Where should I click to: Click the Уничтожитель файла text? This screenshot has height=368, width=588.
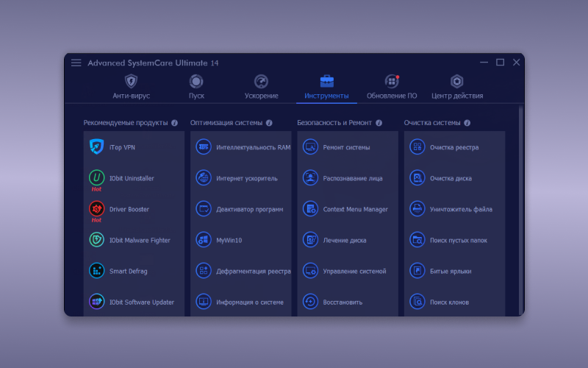(x=461, y=209)
